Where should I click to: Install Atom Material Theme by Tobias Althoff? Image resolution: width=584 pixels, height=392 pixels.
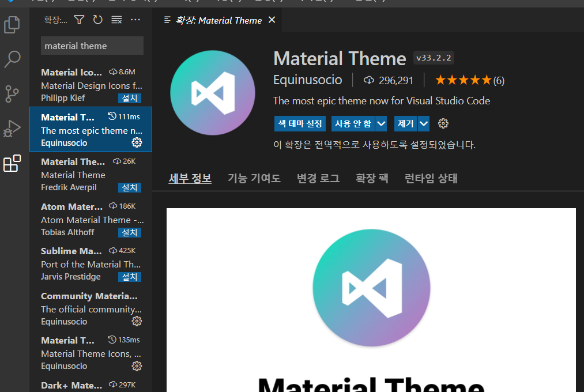coord(130,233)
